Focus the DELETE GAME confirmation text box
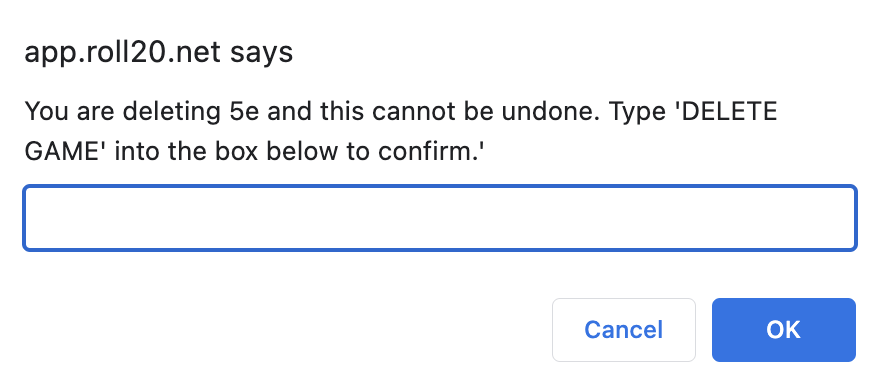This screenshot has height=378, width=872. point(439,218)
